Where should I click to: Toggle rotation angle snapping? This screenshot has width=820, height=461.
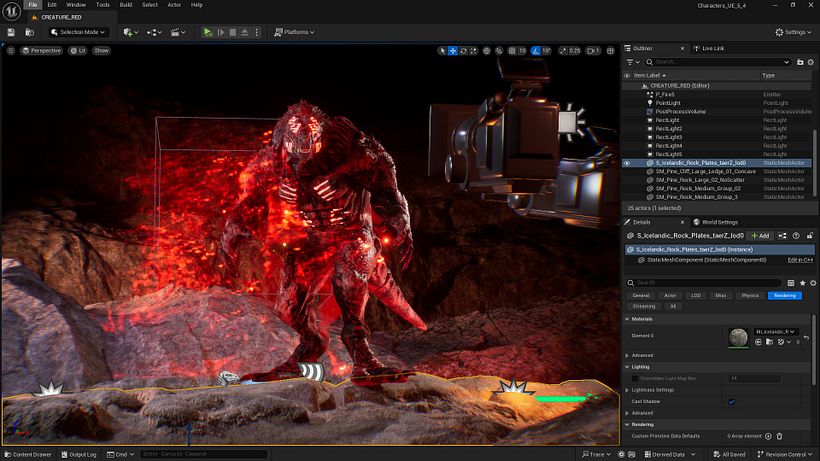coord(536,51)
